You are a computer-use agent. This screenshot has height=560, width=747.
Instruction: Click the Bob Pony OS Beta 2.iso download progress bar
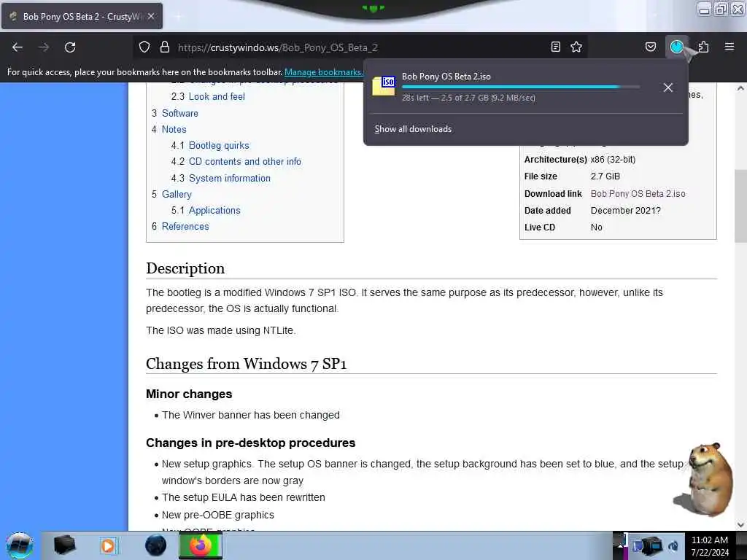click(x=521, y=87)
